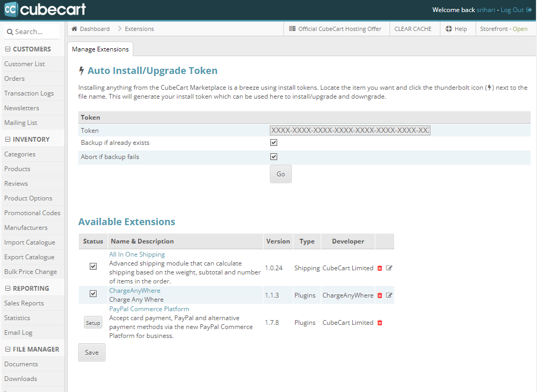Click the CubeCart logo

[45, 9]
